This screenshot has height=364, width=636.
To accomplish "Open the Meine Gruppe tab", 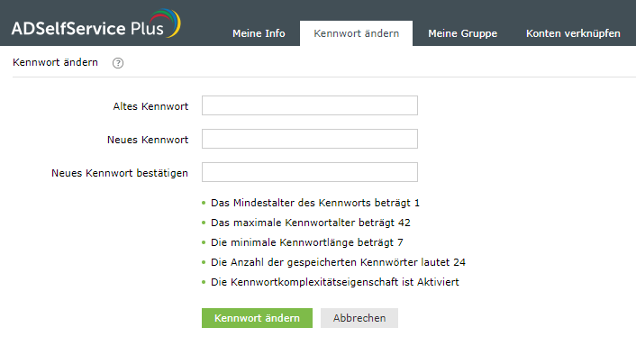I will point(462,33).
